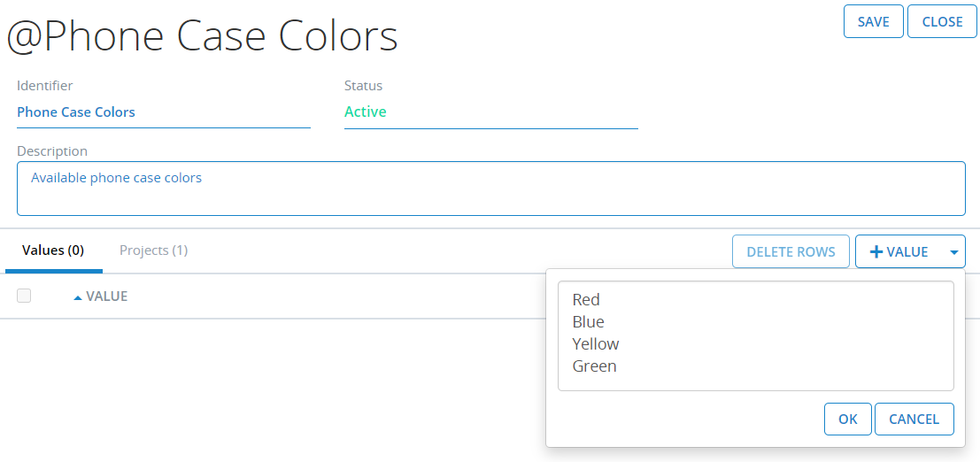Click into the Identifier field
Screen dimensions: 980x462
tap(163, 112)
